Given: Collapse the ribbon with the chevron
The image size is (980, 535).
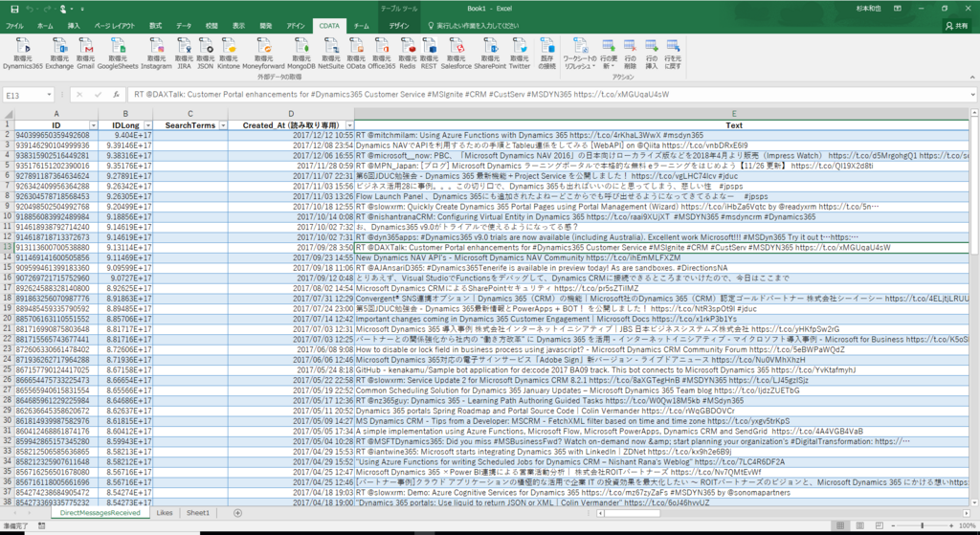Looking at the screenshot, I should [972, 77].
